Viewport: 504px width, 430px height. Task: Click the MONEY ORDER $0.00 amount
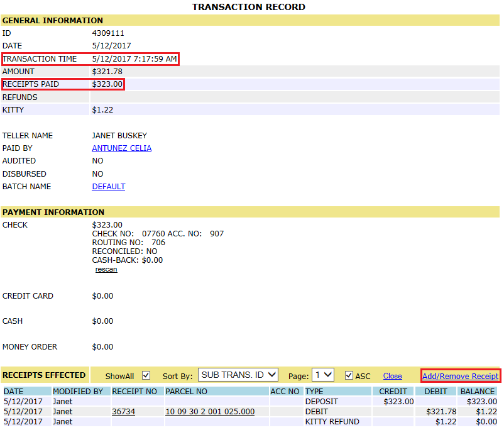pyautogui.click(x=102, y=347)
